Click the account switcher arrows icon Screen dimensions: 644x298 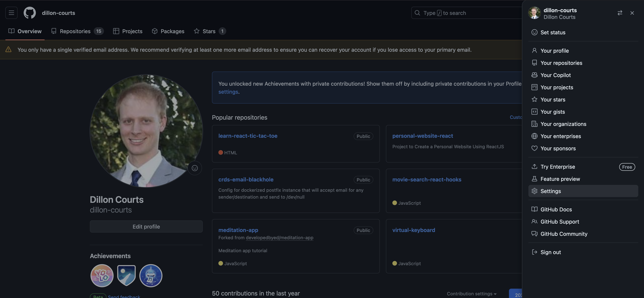(620, 13)
